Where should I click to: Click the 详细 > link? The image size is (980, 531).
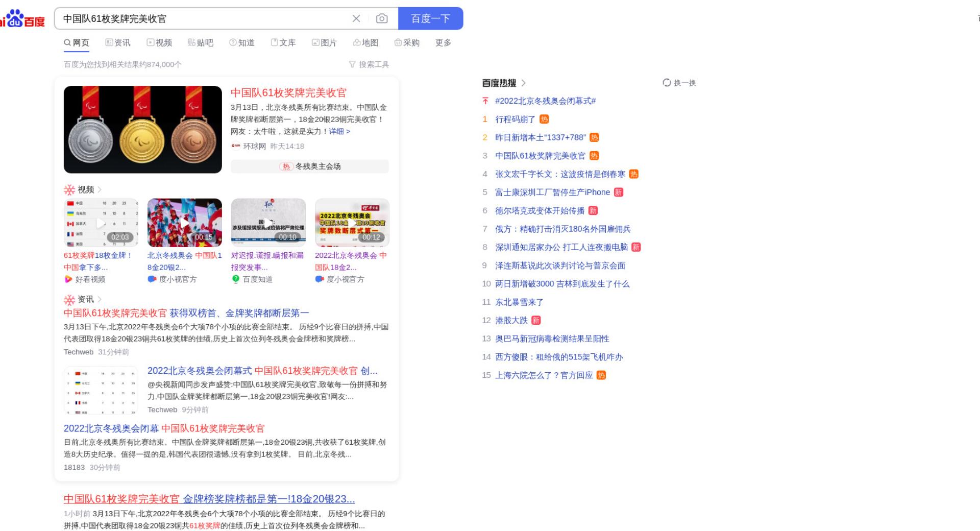pyautogui.click(x=339, y=131)
